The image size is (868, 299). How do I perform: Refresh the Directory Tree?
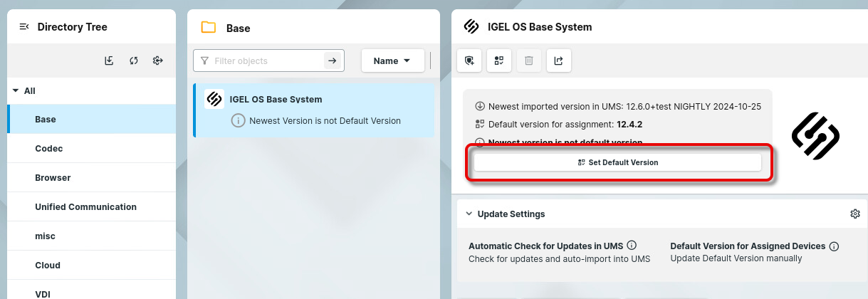[x=133, y=61]
